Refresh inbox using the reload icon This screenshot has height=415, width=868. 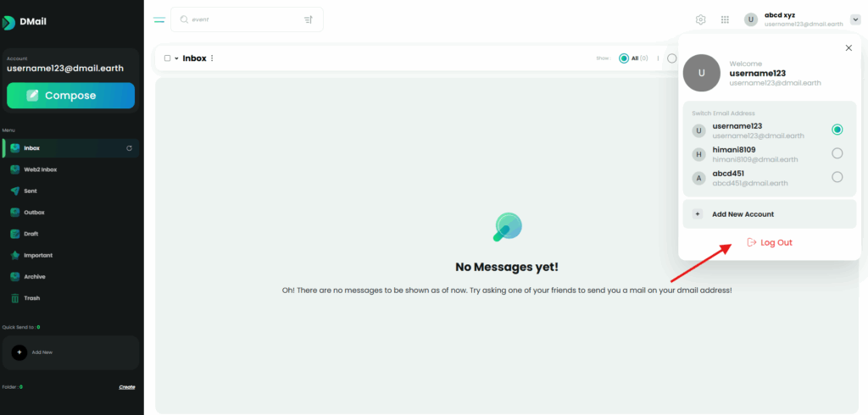coord(129,148)
